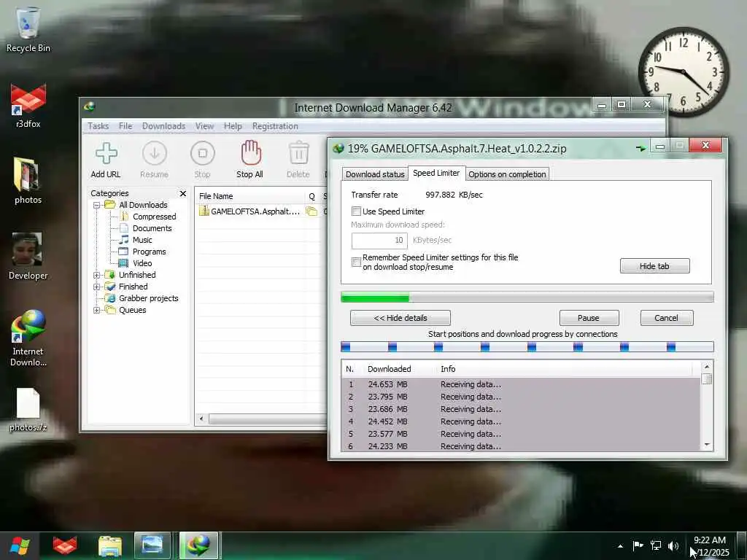Click left arrow of file list scrollbar

(201, 419)
